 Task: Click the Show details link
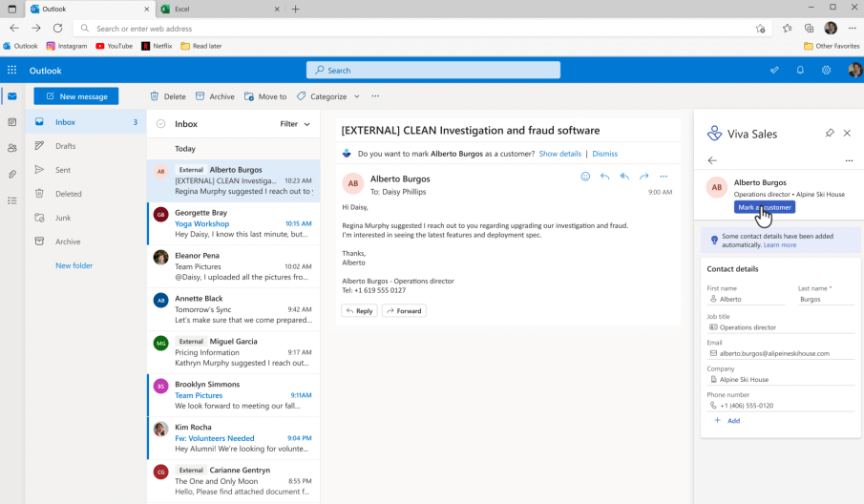(559, 154)
